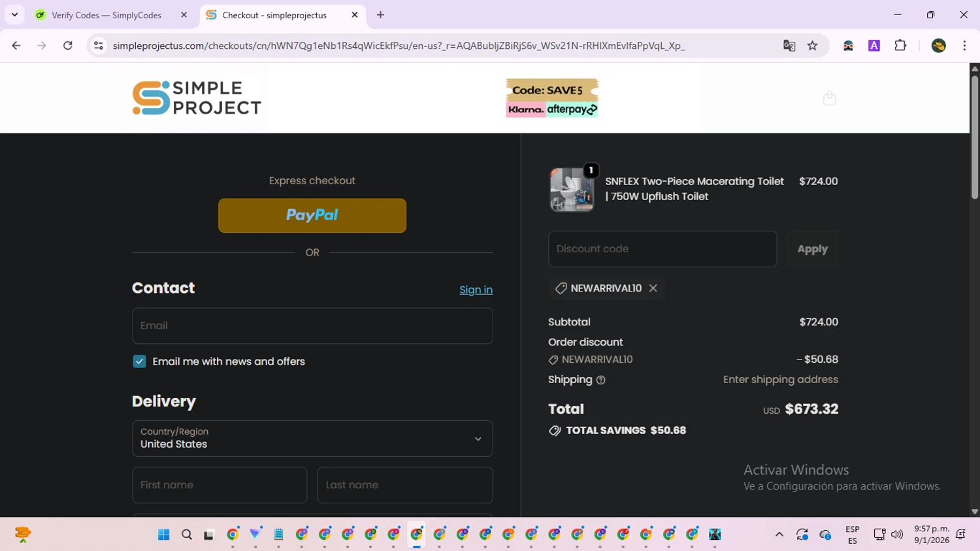Expand the tab search dropdown arrow
This screenshot has height=551, width=980.
point(14,15)
